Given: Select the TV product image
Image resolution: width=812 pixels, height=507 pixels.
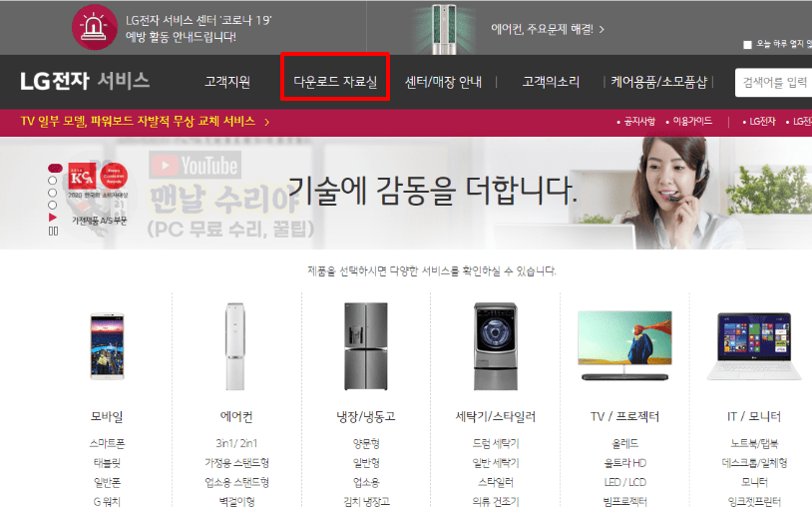Looking at the screenshot, I should pos(624,346).
